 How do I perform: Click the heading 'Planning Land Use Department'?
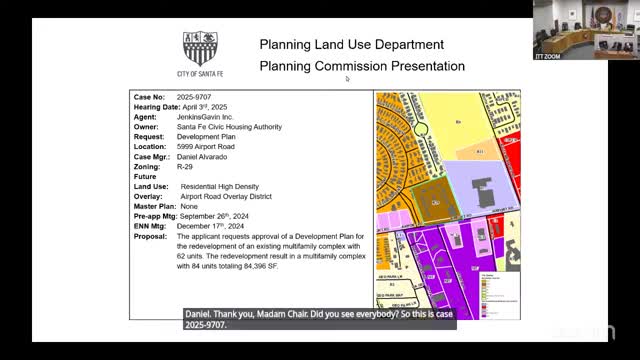351,44
